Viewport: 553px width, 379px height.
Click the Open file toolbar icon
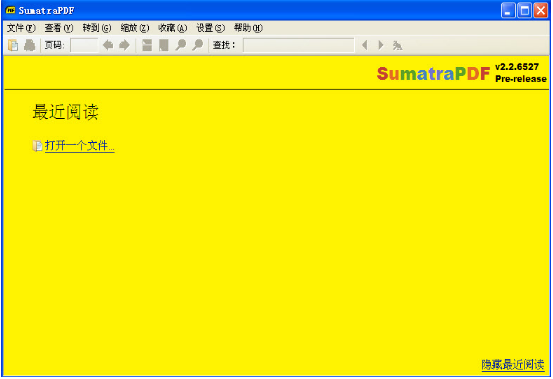point(13,45)
